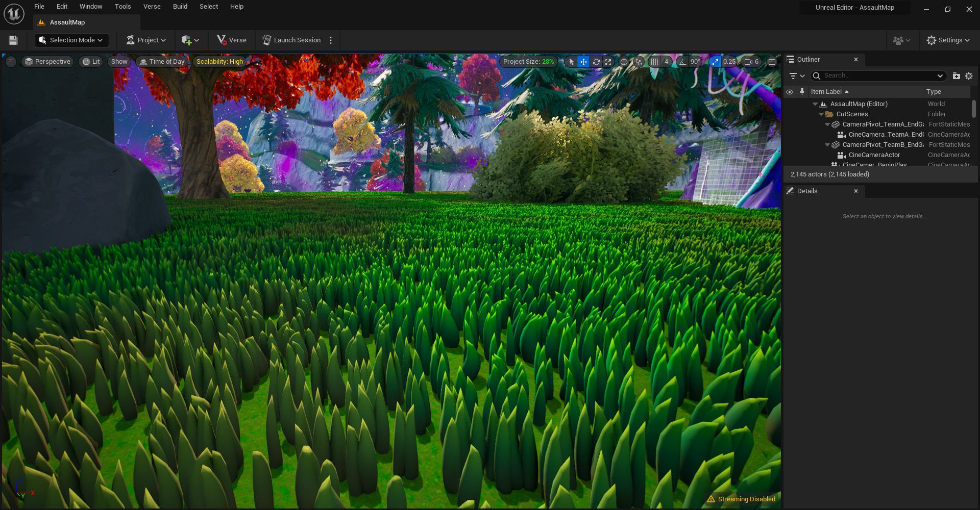Open the viewport layout grid icon

pyautogui.click(x=772, y=62)
